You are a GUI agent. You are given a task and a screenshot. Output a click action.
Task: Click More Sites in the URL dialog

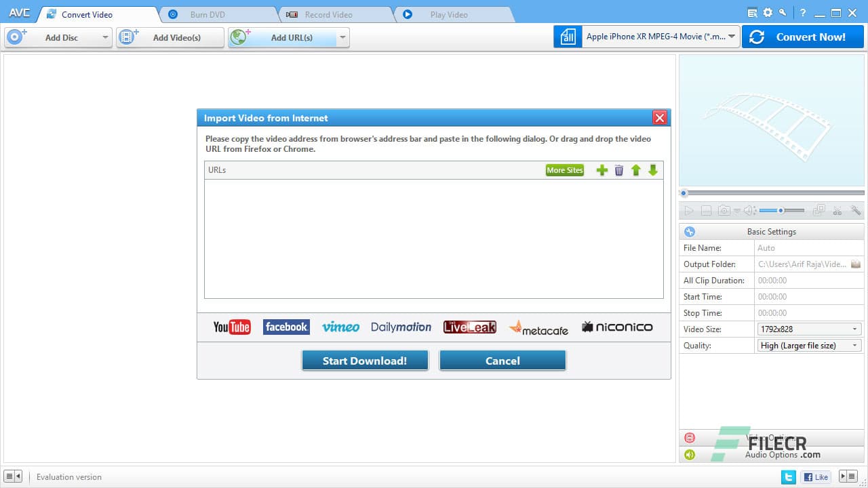point(564,170)
